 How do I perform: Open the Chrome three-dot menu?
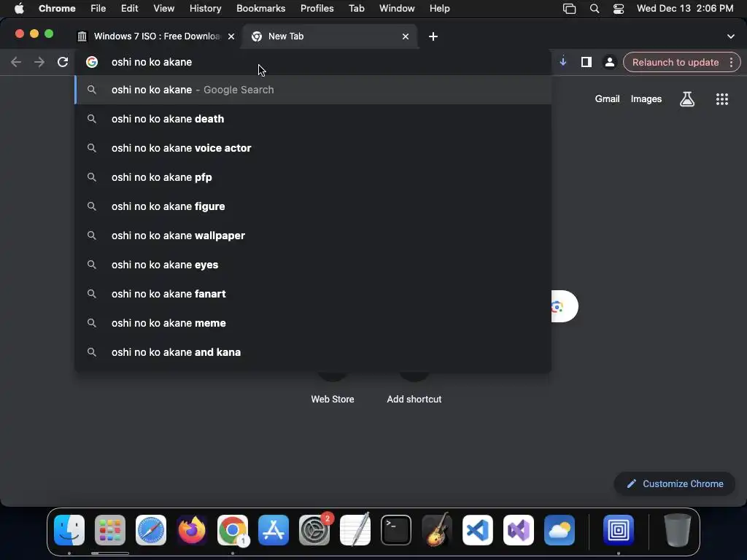tap(731, 63)
